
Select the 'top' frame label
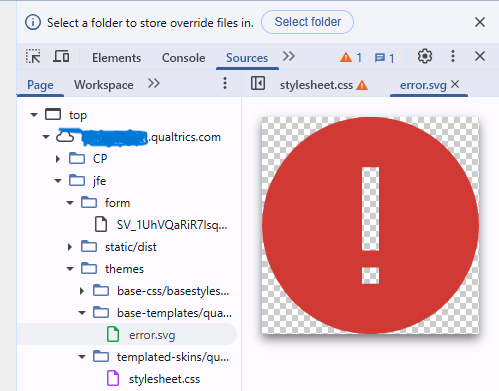click(x=78, y=115)
